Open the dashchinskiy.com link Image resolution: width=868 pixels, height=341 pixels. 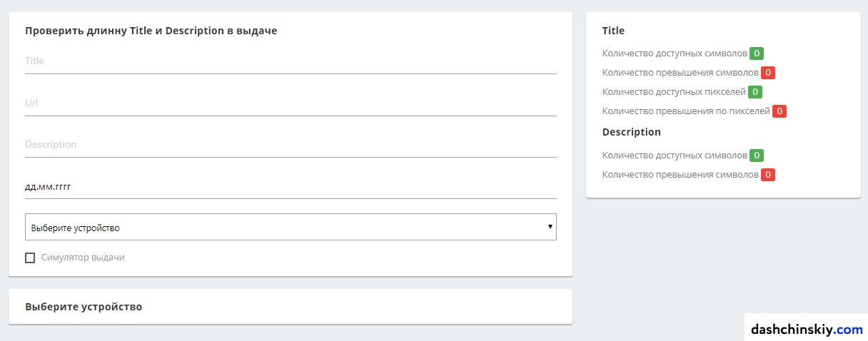806,330
